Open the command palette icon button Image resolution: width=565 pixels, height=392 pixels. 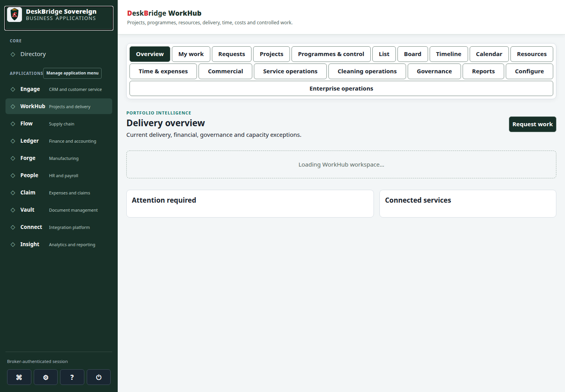pos(19,377)
